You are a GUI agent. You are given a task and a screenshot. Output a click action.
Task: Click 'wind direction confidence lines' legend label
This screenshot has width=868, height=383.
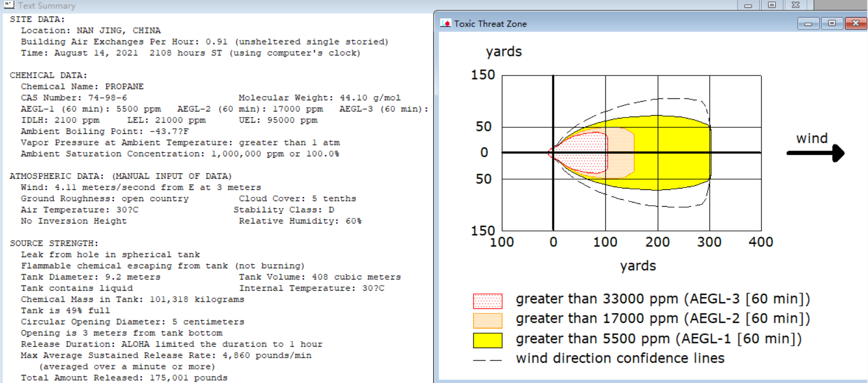(620, 358)
